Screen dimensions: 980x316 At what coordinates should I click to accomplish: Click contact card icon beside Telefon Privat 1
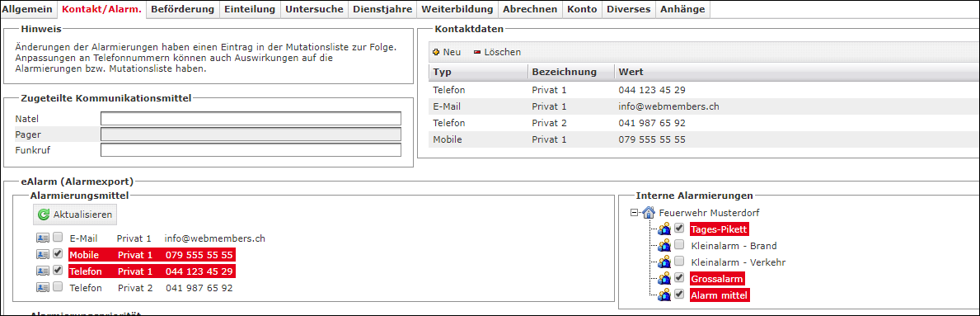coord(43,271)
